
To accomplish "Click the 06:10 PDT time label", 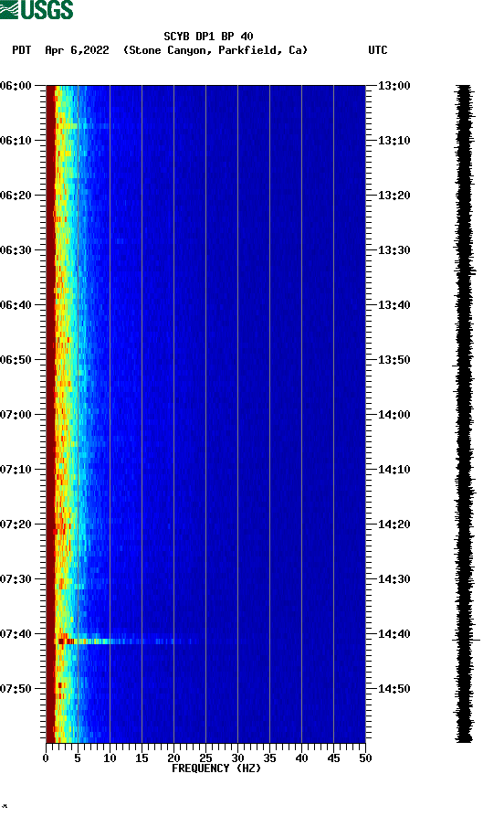I will [16, 141].
